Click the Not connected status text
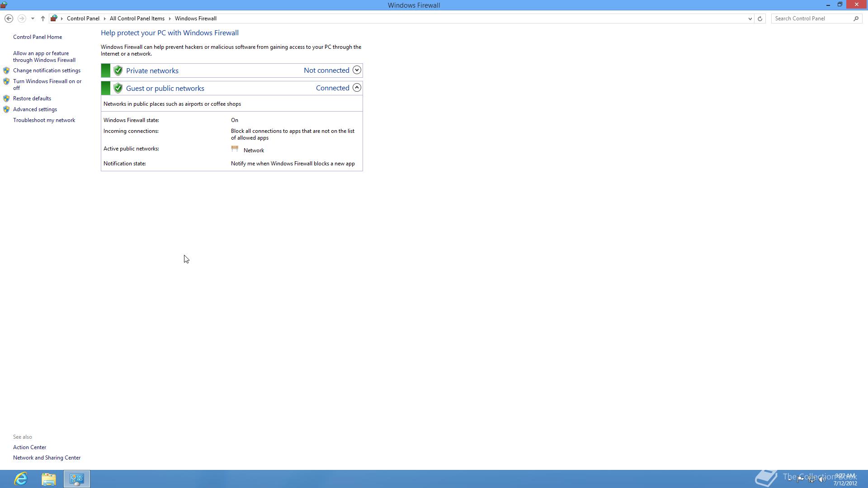The height and width of the screenshot is (488, 868). pos(326,70)
